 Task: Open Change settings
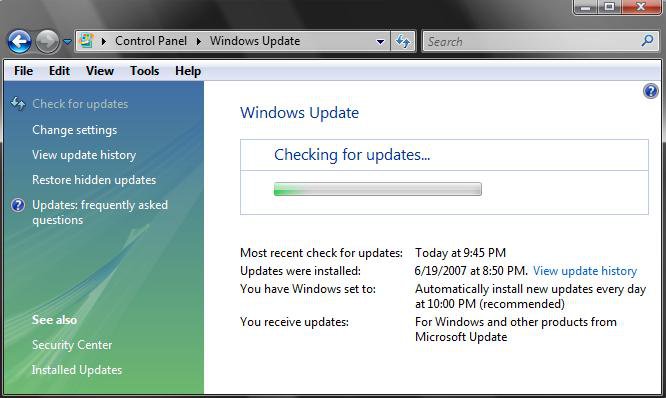point(74,130)
